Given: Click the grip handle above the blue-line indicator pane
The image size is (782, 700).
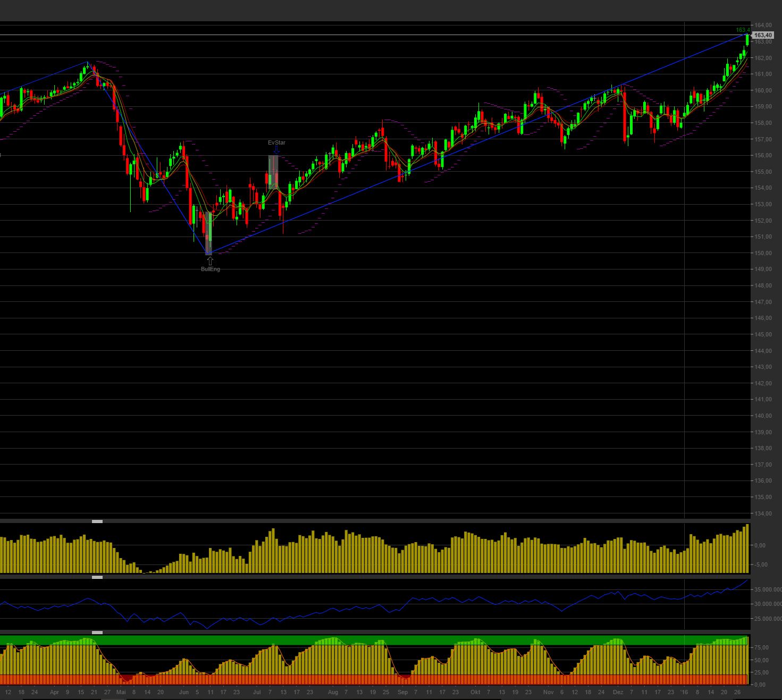Looking at the screenshot, I should coord(98,576).
